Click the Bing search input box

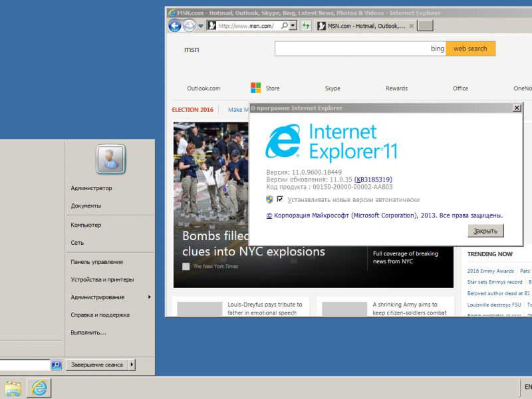pyautogui.click(x=360, y=49)
